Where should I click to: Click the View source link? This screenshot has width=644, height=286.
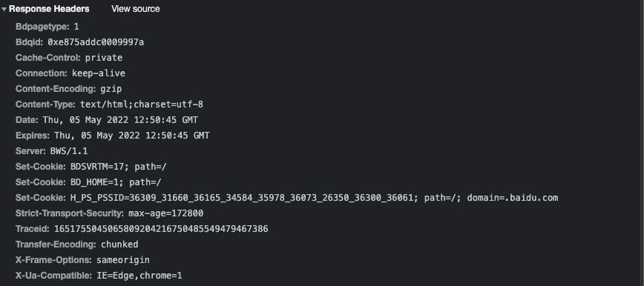tap(136, 9)
